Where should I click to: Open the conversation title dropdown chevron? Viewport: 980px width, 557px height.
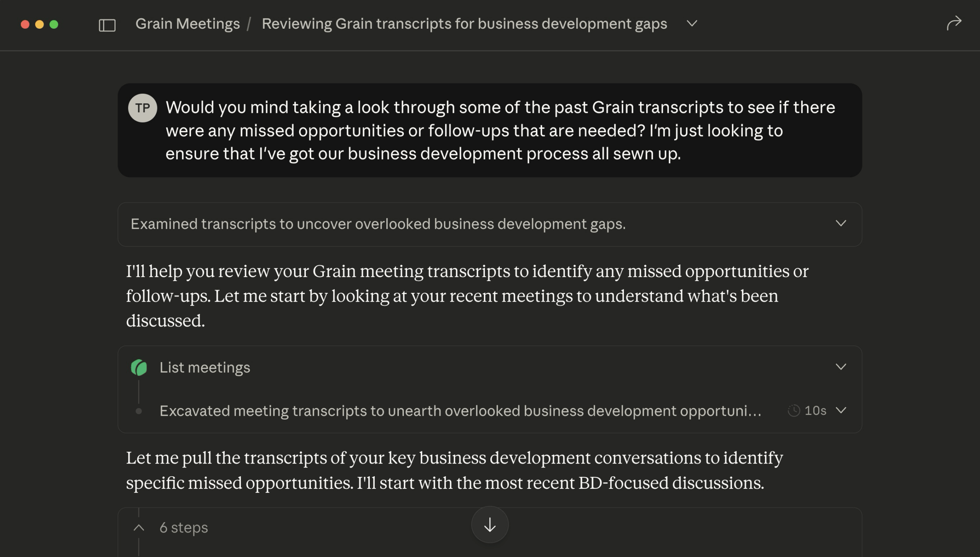click(x=692, y=23)
